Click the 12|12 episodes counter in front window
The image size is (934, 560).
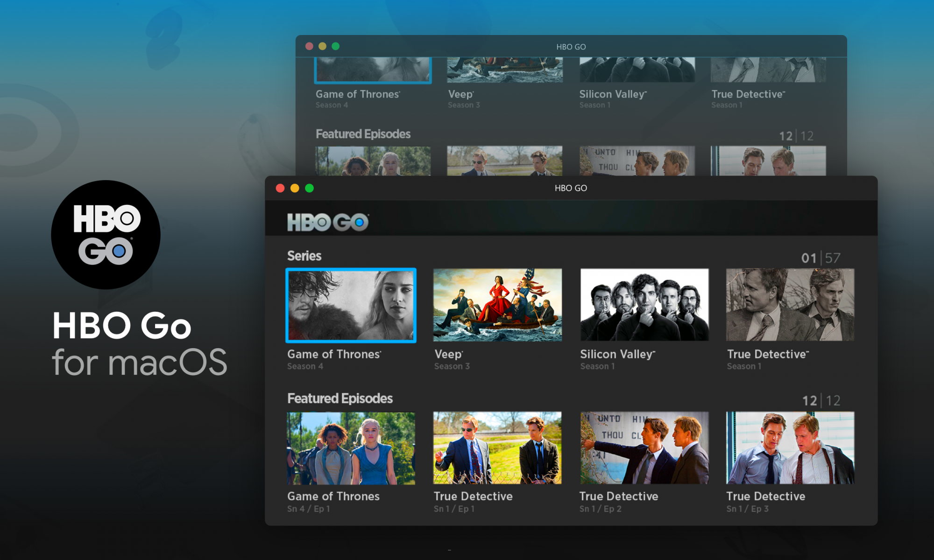[821, 400]
